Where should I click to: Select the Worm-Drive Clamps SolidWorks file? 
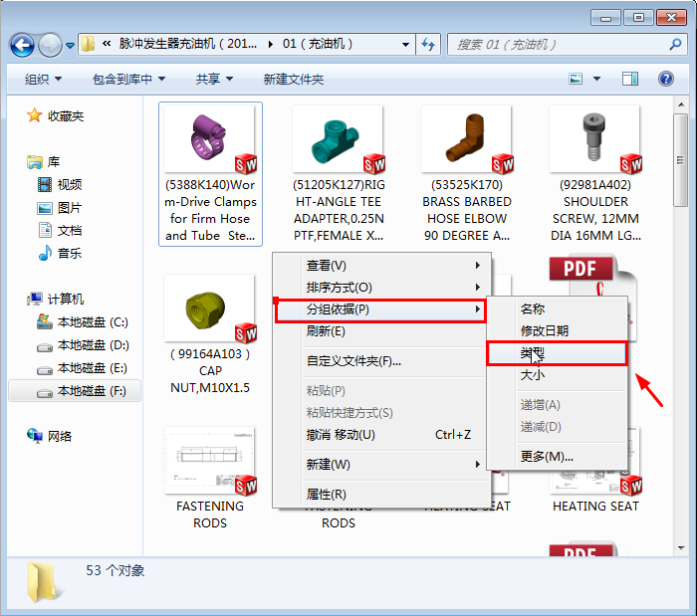(211, 174)
